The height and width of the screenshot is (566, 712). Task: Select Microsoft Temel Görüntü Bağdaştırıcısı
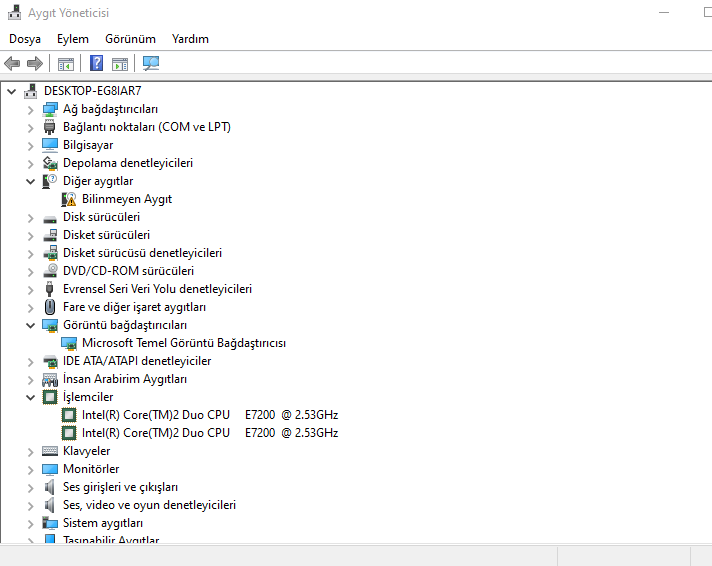tap(184, 343)
